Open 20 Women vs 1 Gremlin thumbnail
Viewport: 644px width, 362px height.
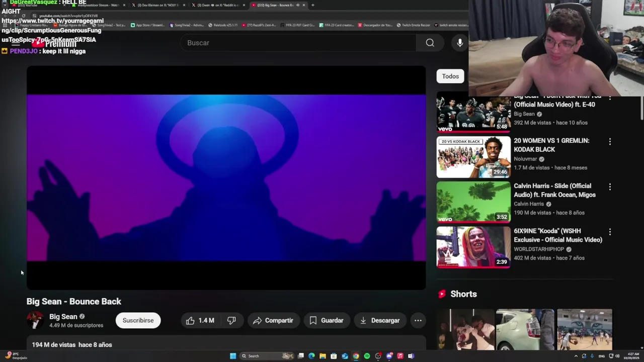point(473,157)
